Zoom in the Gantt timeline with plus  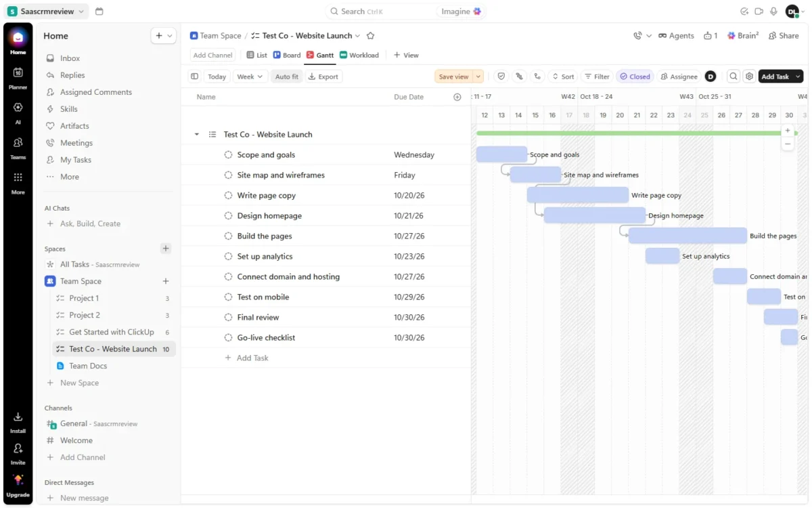tap(788, 131)
